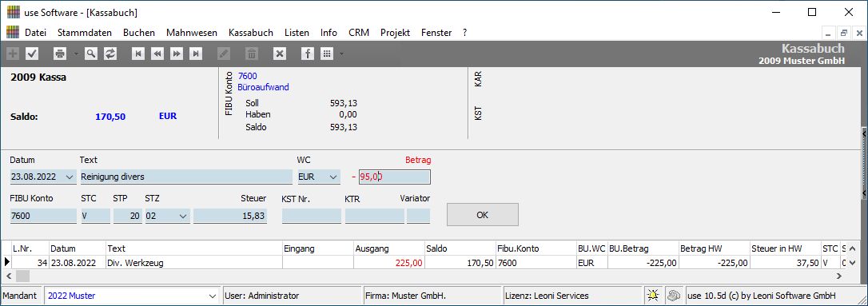Click the app logo icon in menu bar

point(12,33)
